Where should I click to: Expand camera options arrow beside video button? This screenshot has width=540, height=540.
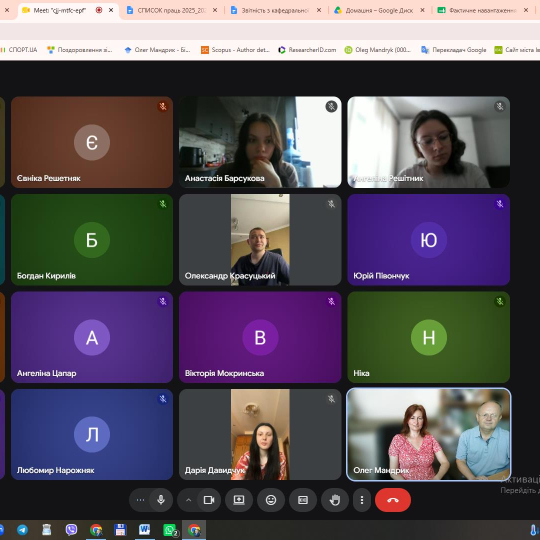(x=188, y=500)
